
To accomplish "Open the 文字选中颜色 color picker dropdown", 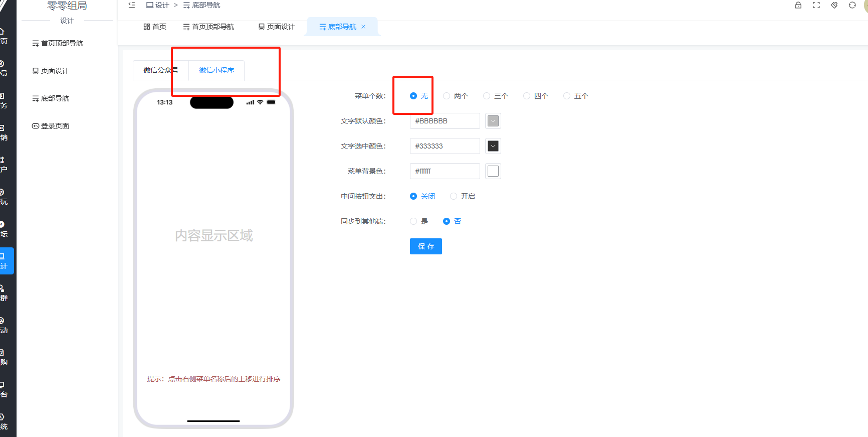I will (x=493, y=146).
